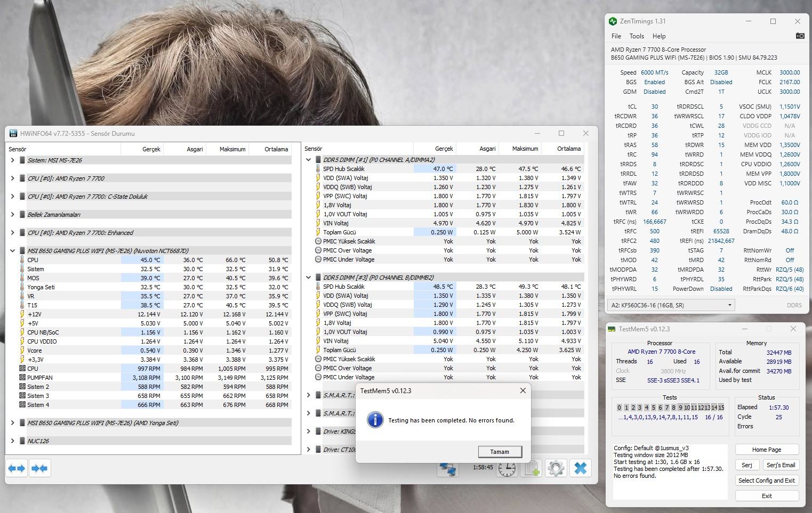Open HWiNFO network remote monitoring icon
This screenshot has width=812, height=513.
coord(448,469)
